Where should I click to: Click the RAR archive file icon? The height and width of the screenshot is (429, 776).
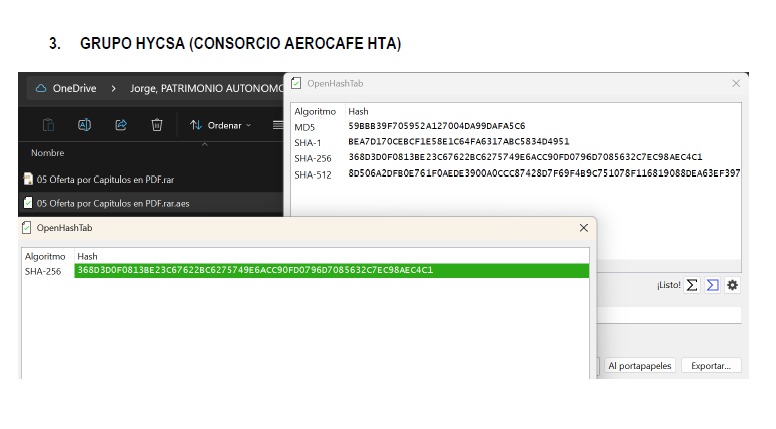coord(29,179)
